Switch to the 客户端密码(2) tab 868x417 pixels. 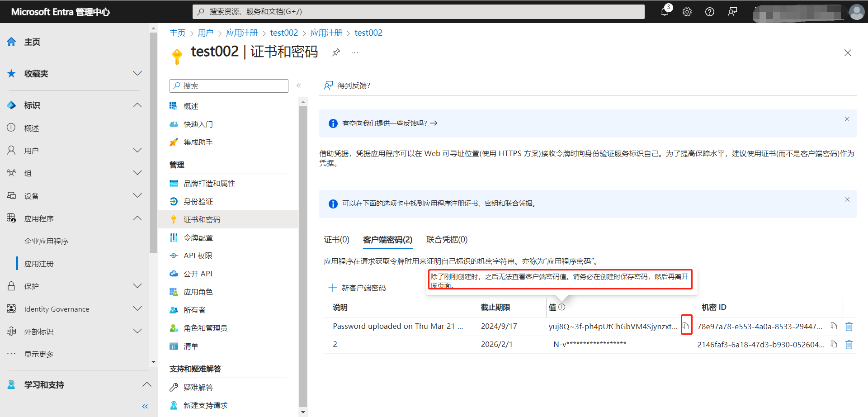point(387,239)
